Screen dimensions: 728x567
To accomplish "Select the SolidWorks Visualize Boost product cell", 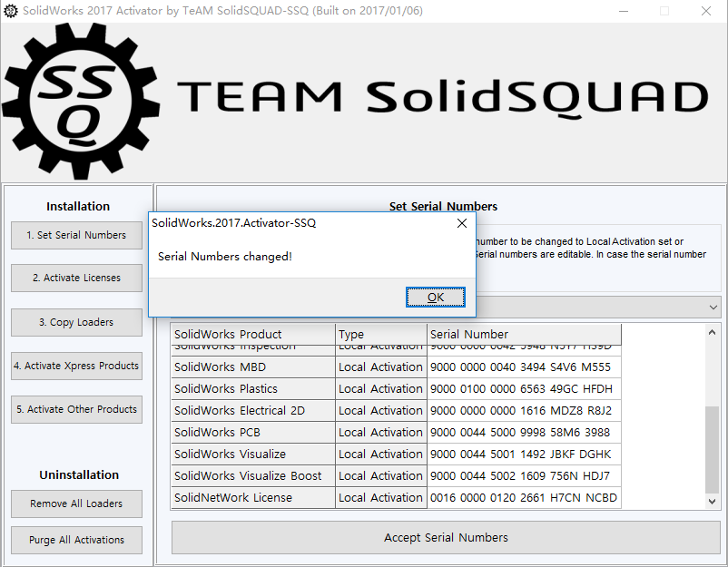I will point(253,476).
